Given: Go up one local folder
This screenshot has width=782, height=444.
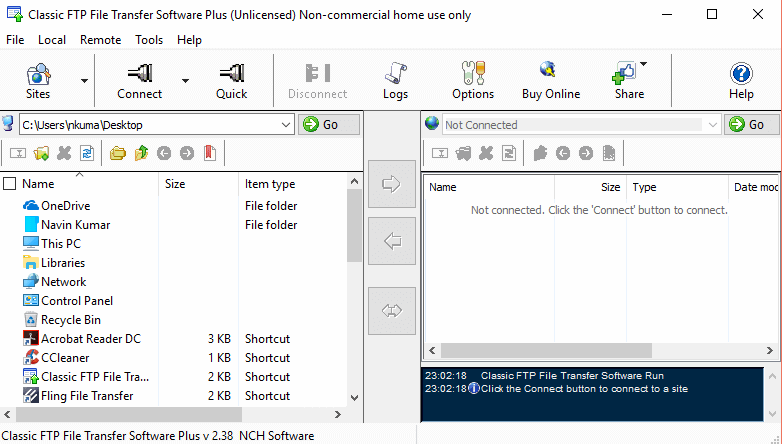Looking at the screenshot, I should tap(141, 153).
